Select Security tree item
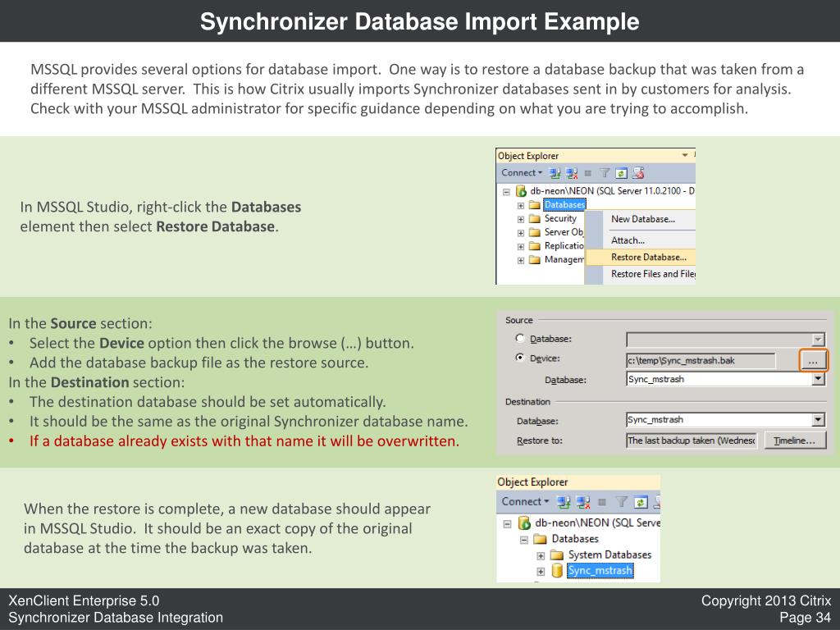The height and width of the screenshot is (630, 840). (560, 218)
